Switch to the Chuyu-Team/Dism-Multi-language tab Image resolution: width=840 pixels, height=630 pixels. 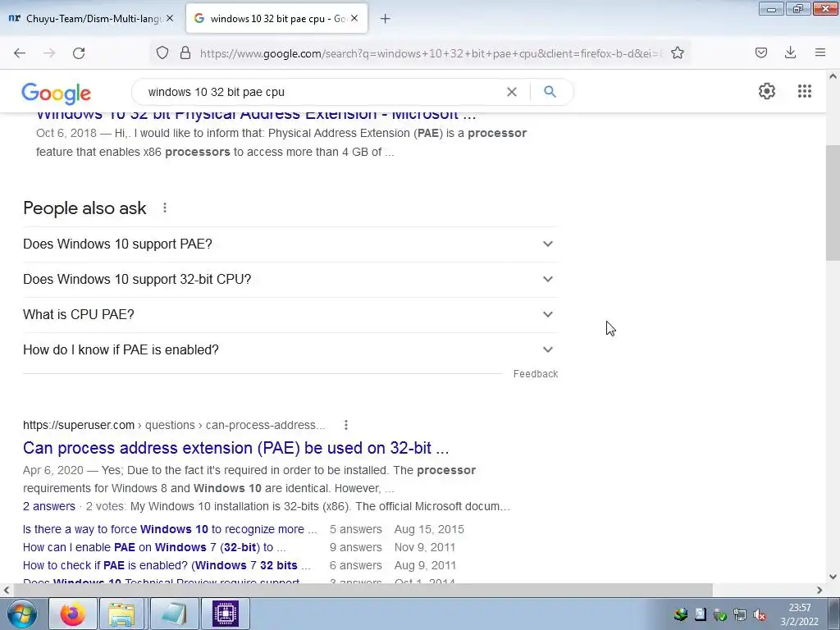coord(92,18)
